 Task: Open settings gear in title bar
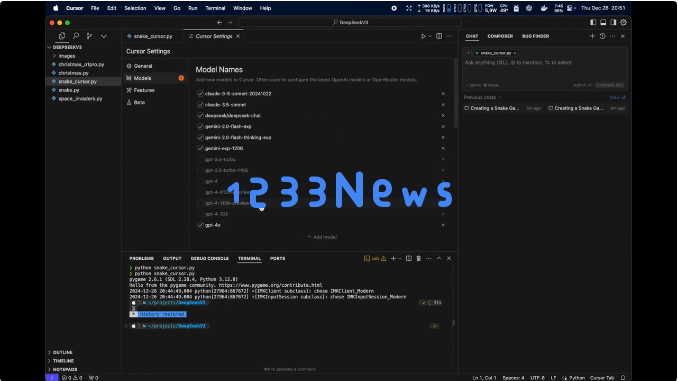point(624,22)
